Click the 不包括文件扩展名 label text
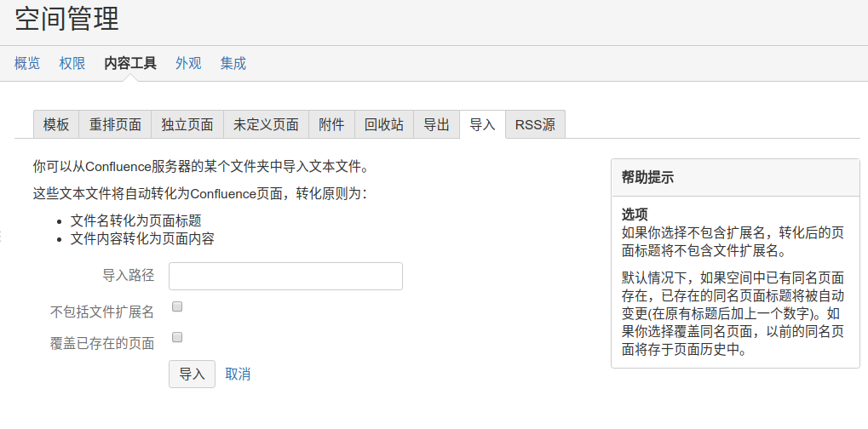The image size is (868, 429). (102, 312)
